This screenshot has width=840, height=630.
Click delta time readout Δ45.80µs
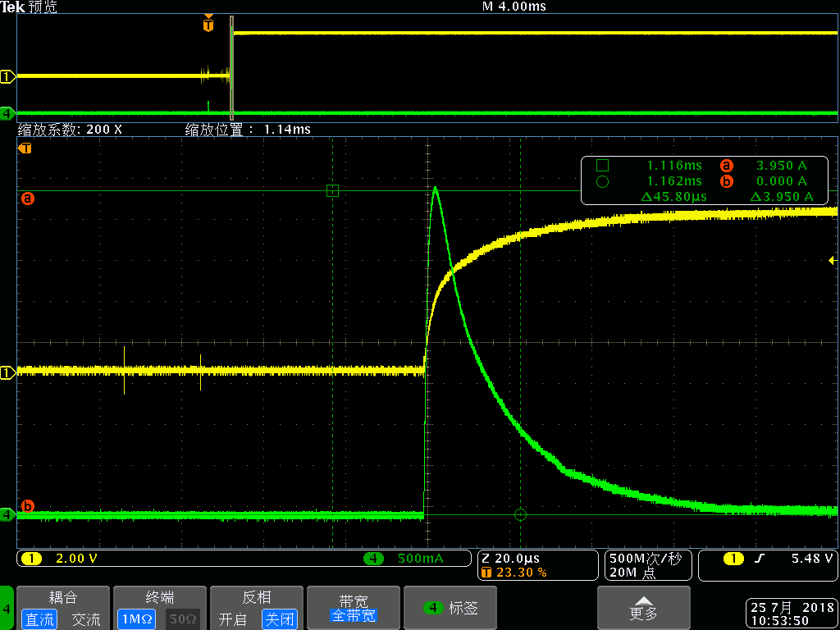[x=673, y=197]
